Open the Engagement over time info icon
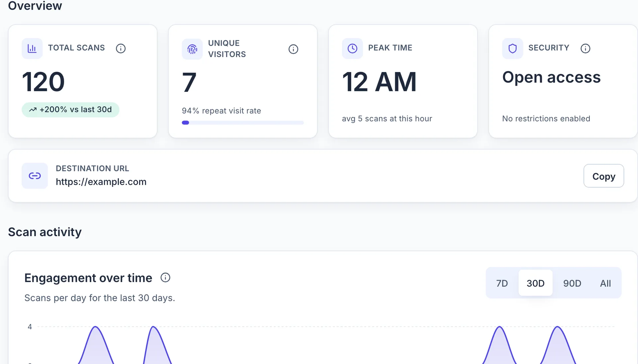The image size is (638, 364). [x=165, y=278]
